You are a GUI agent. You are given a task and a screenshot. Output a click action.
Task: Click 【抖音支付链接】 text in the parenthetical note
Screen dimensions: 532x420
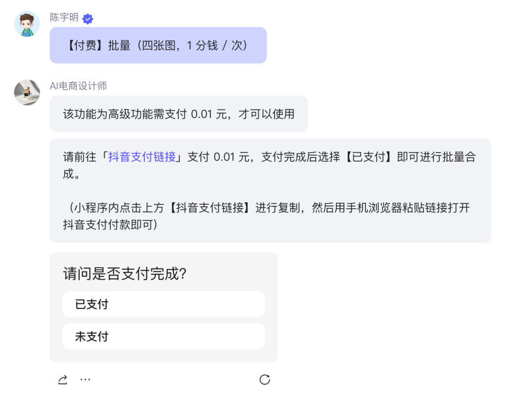pyautogui.click(x=208, y=208)
